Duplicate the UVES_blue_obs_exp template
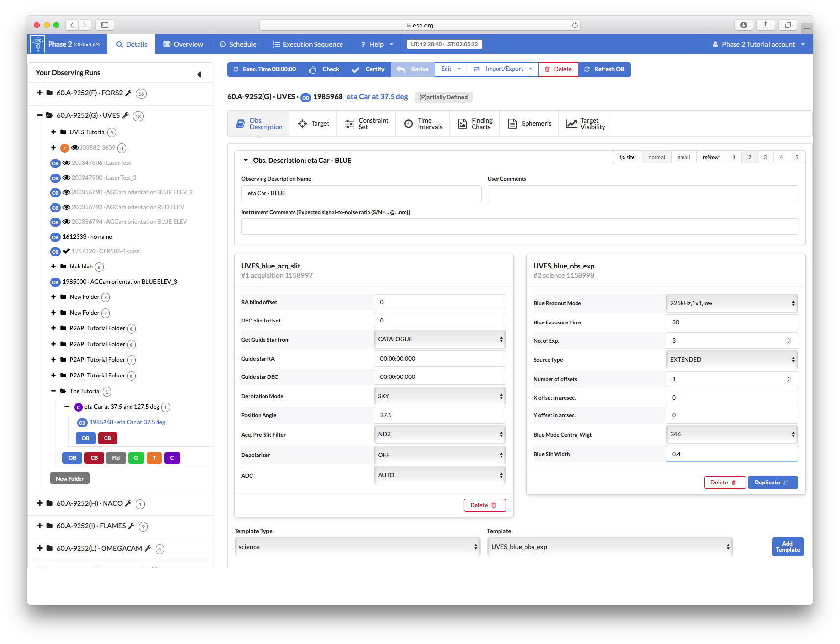 pos(772,483)
